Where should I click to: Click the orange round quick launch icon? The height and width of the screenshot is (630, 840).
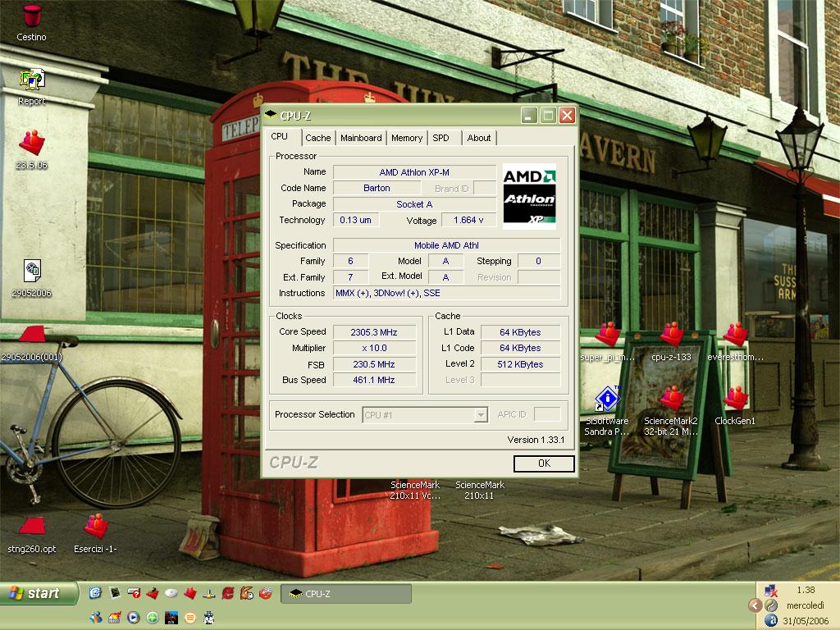[x=189, y=618]
